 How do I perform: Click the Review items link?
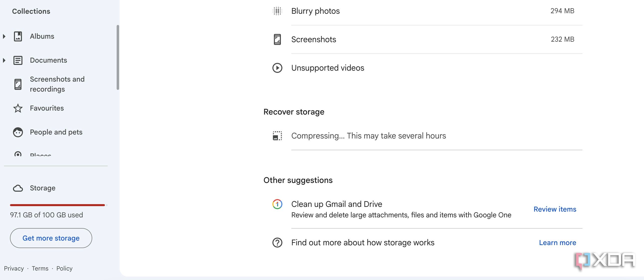[x=555, y=209]
